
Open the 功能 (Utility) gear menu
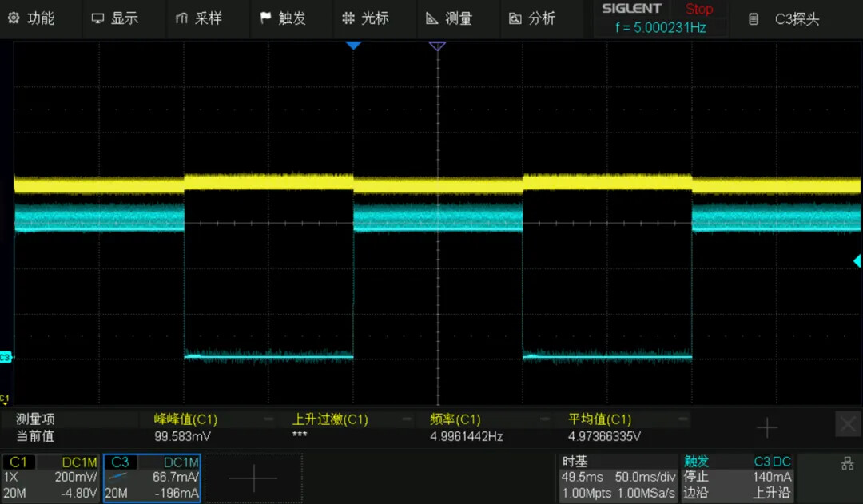pyautogui.click(x=32, y=18)
